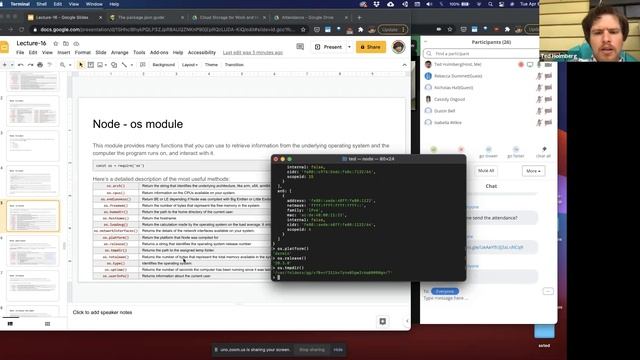Open the Accessibility menu
The height and width of the screenshot is (360, 640).
click(202, 53)
